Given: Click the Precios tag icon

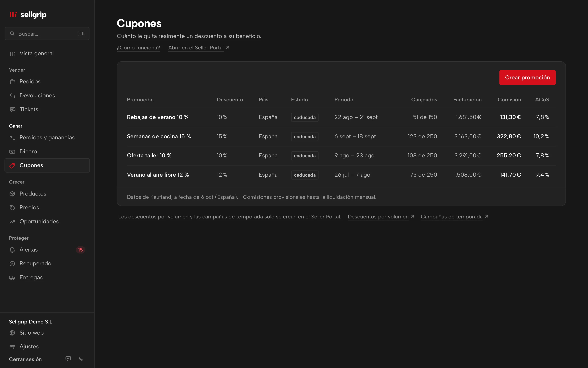Looking at the screenshot, I should click(x=12, y=208).
